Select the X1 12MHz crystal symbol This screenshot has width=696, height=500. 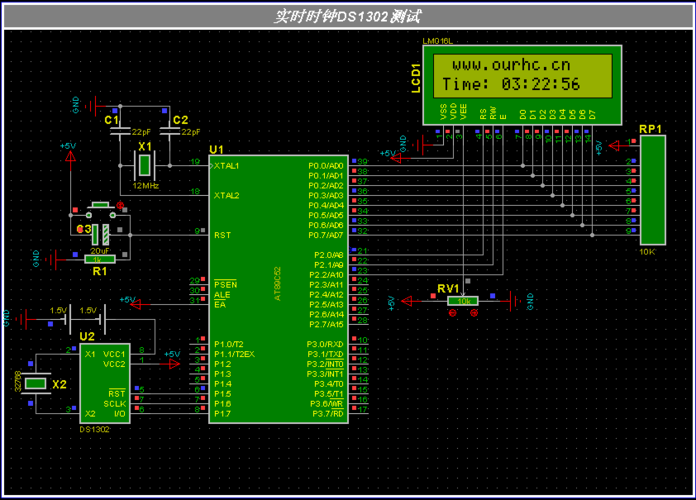tap(144, 166)
